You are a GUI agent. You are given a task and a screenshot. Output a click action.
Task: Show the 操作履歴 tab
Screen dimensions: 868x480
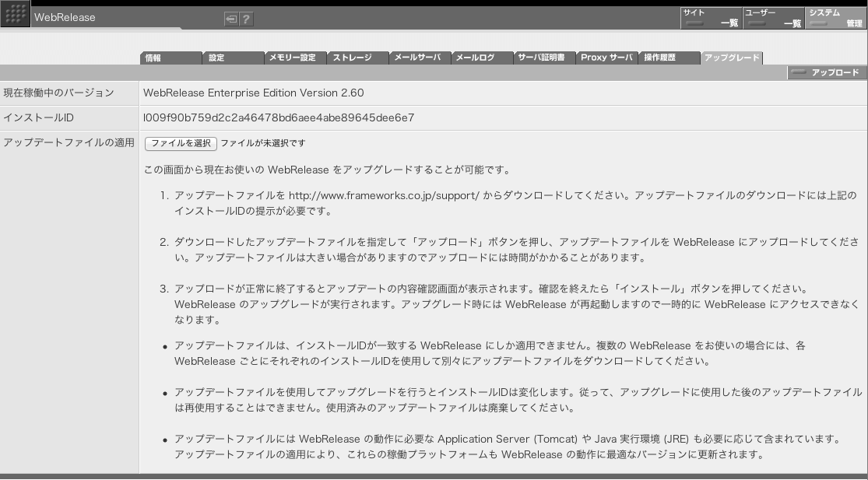point(669,58)
